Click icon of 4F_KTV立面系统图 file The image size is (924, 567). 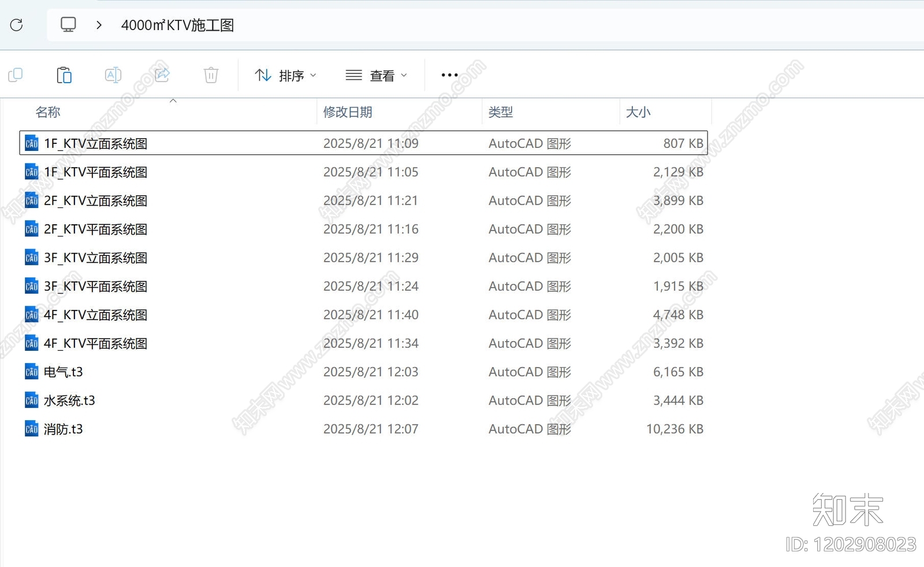32,314
